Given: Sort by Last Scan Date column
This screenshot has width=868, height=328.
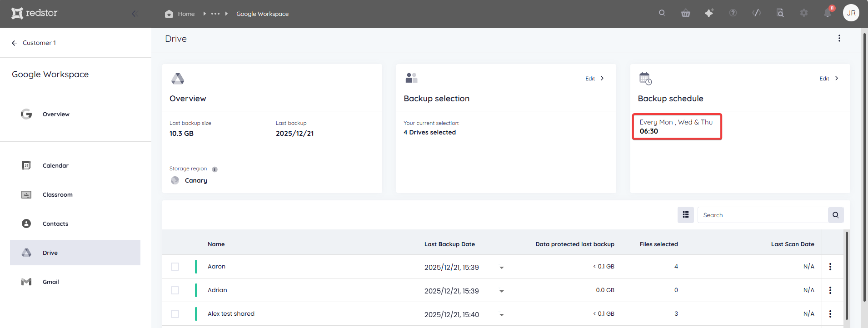Looking at the screenshot, I should [793, 244].
